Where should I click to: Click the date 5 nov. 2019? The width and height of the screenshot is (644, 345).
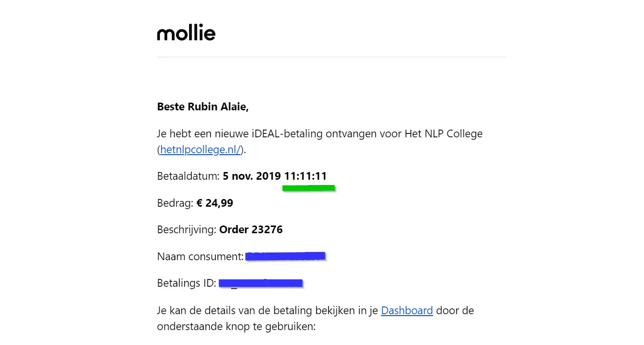point(252,176)
